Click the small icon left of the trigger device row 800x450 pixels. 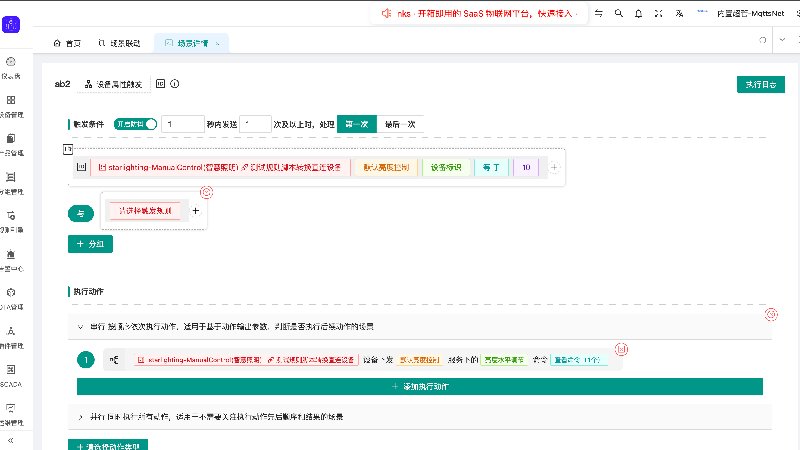(x=81, y=167)
